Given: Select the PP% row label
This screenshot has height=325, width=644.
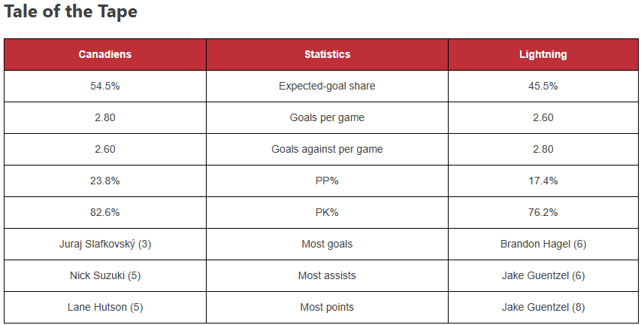Looking at the screenshot, I should coord(328,181).
